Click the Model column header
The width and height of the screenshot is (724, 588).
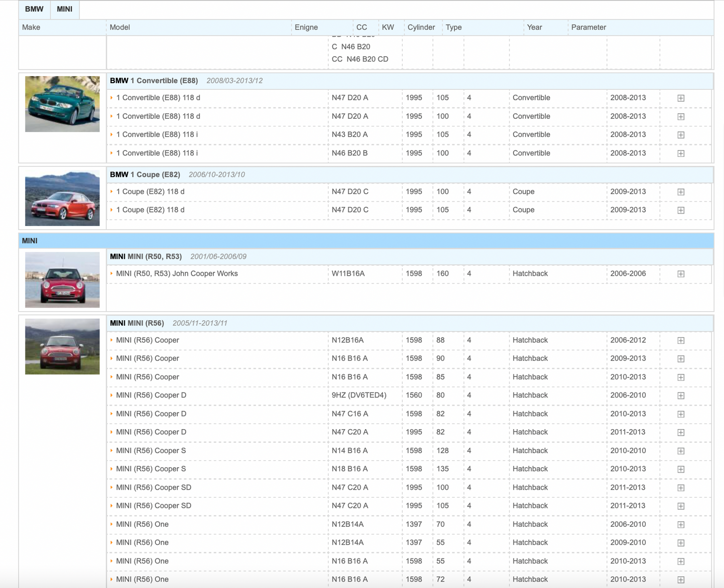click(120, 28)
